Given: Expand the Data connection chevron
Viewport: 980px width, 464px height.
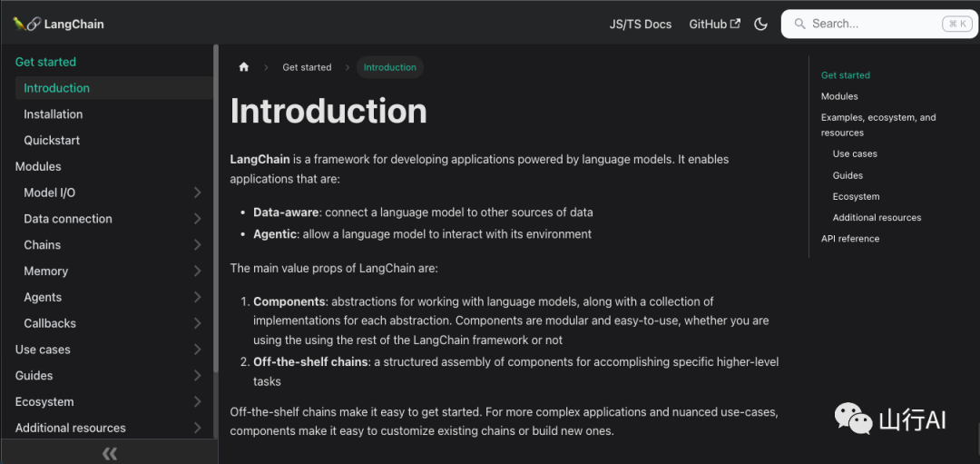Looking at the screenshot, I should 197,219.
